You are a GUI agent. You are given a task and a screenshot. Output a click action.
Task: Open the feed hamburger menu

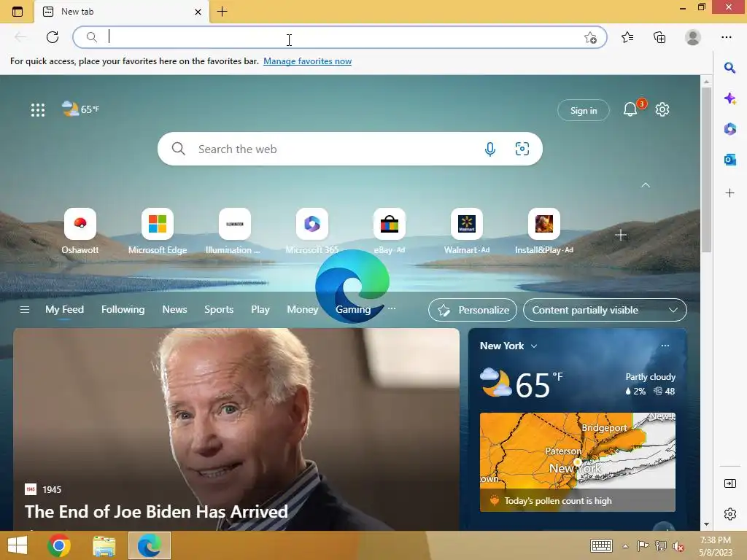25,309
